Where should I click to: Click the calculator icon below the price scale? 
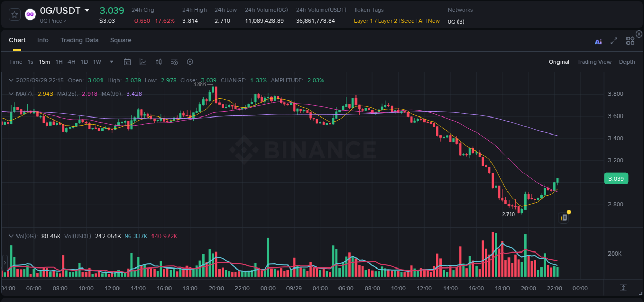tap(623, 287)
